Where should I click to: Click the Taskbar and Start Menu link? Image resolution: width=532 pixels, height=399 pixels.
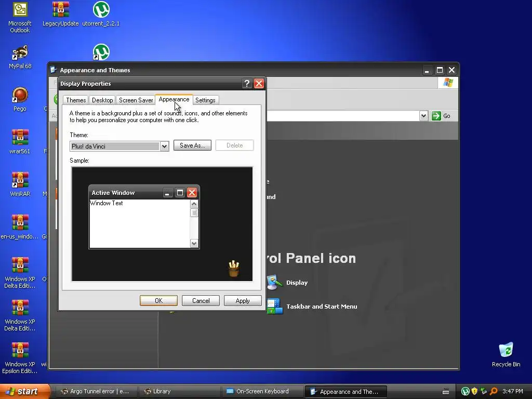point(322,307)
